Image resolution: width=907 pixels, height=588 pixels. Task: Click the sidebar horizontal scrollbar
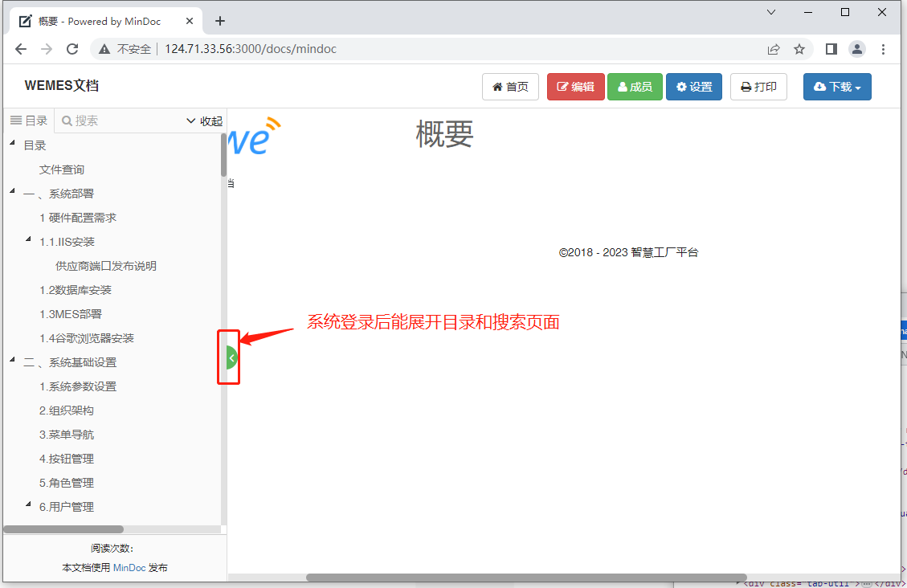coord(63,529)
